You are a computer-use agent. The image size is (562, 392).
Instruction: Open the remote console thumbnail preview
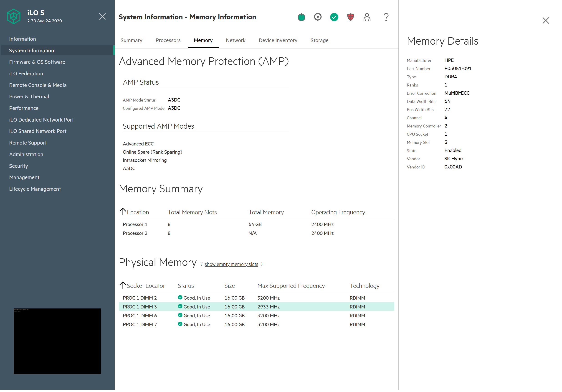click(57, 341)
